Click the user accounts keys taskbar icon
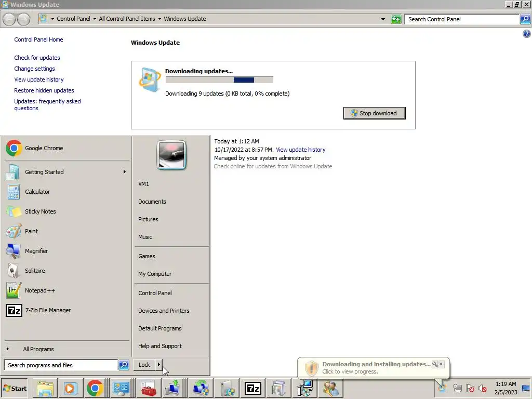This screenshot has width=532, height=399. pyautogui.click(x=330, y=389)
